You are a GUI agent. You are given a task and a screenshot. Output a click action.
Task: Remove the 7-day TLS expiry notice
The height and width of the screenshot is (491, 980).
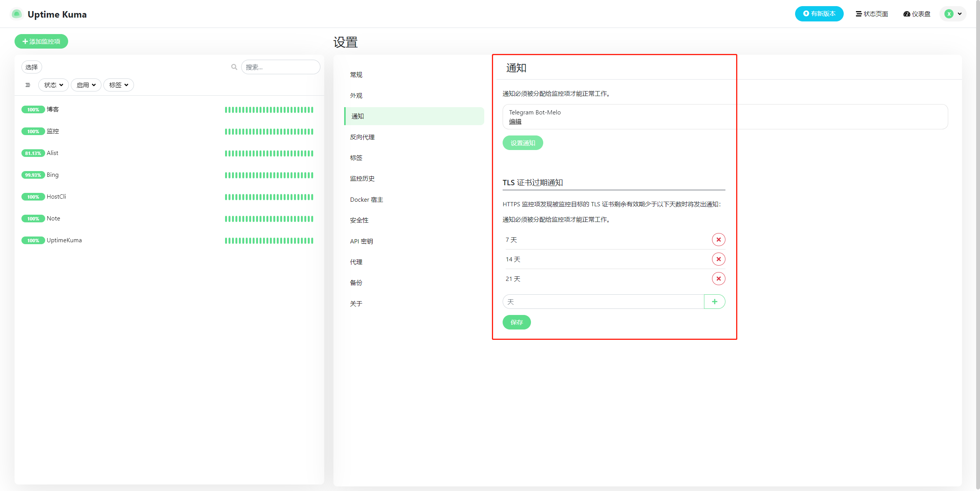718,240
